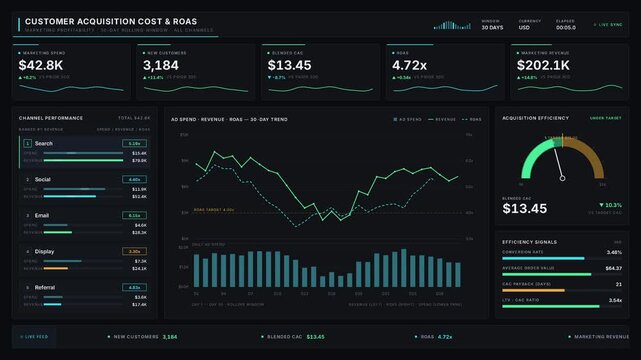641x360 pixels.
Task: Click the Referral revenue value $17.4K
Action: coord(139,304)
